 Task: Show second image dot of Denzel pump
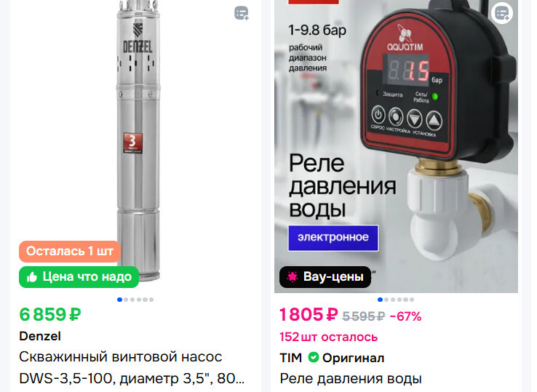pyautogui.click(x=126, y=300)
